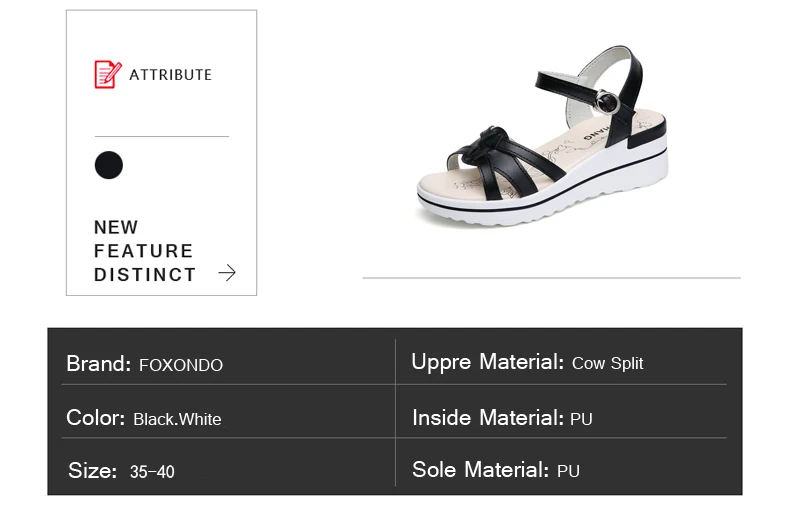Select the black color swatch circle
This screenshot has height=527, width=790.
coord(109,165)
